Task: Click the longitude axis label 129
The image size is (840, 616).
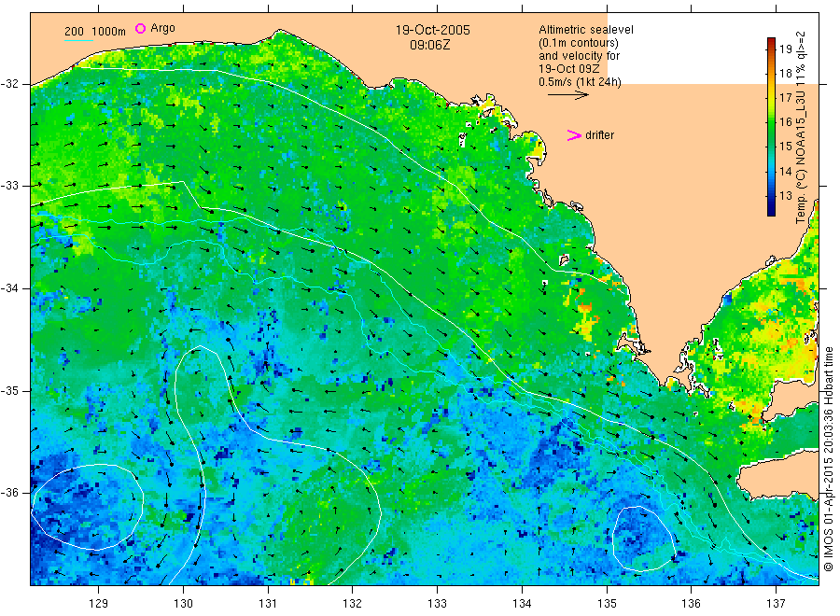Action: pyautogui.click(x=99, y=604)
